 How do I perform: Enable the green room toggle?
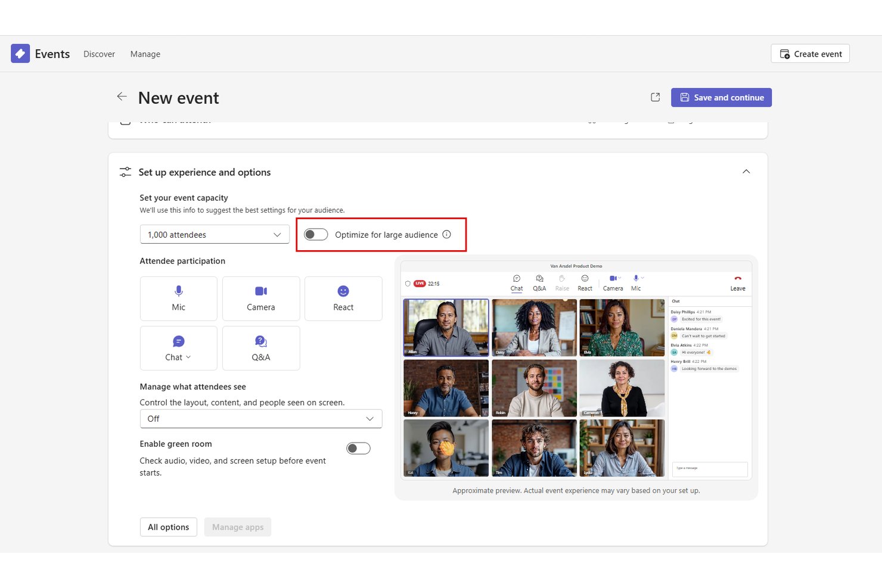coord(358,449)
